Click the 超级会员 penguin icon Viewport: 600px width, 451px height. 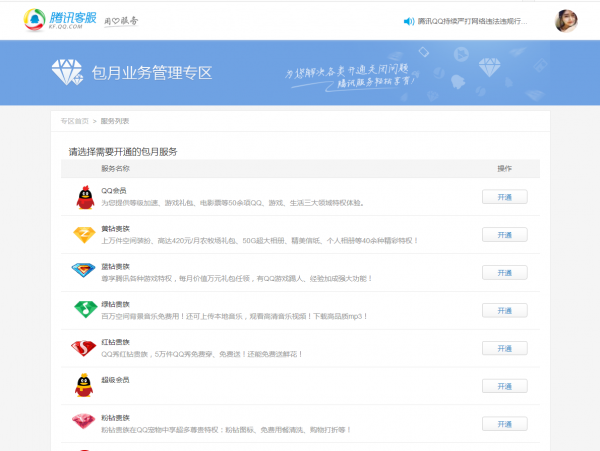click(x=84, y=385)
